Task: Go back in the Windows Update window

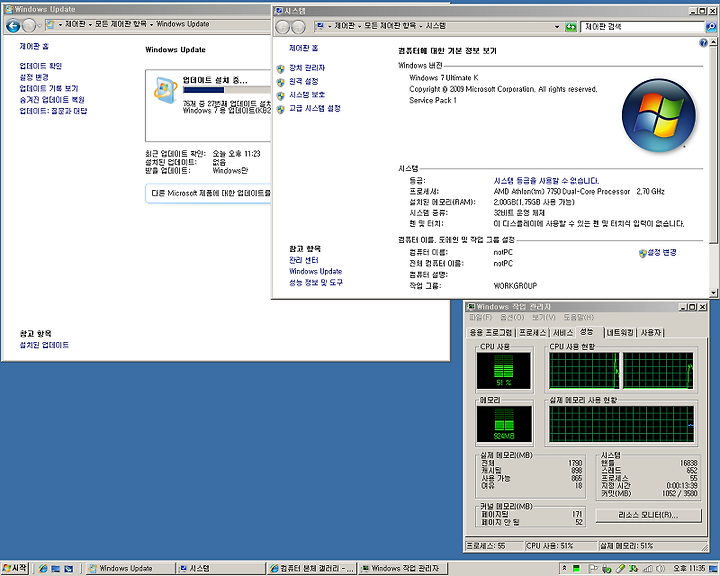Action: pyautogui.click(x=13, y=26)
